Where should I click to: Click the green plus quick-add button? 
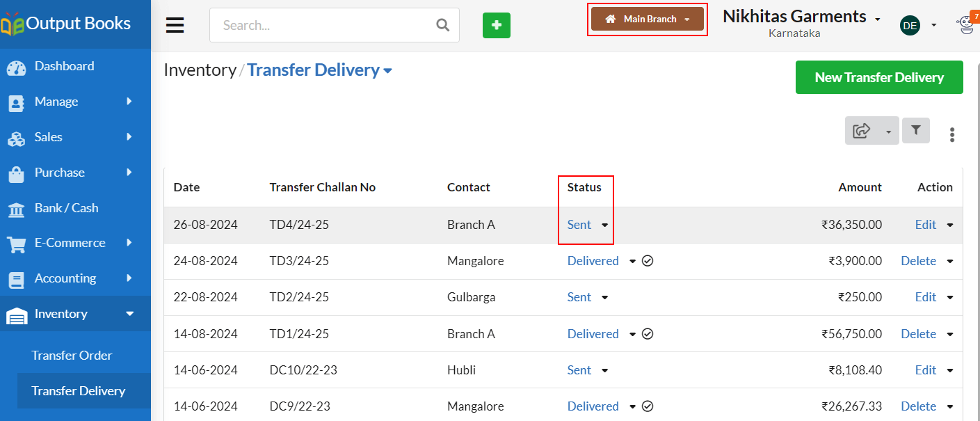[497, 25]
